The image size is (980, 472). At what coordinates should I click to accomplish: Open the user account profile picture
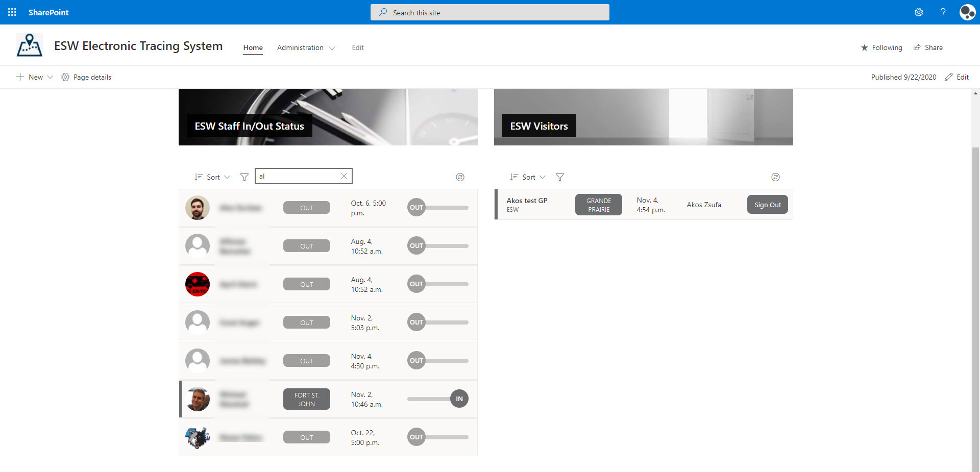967,12
